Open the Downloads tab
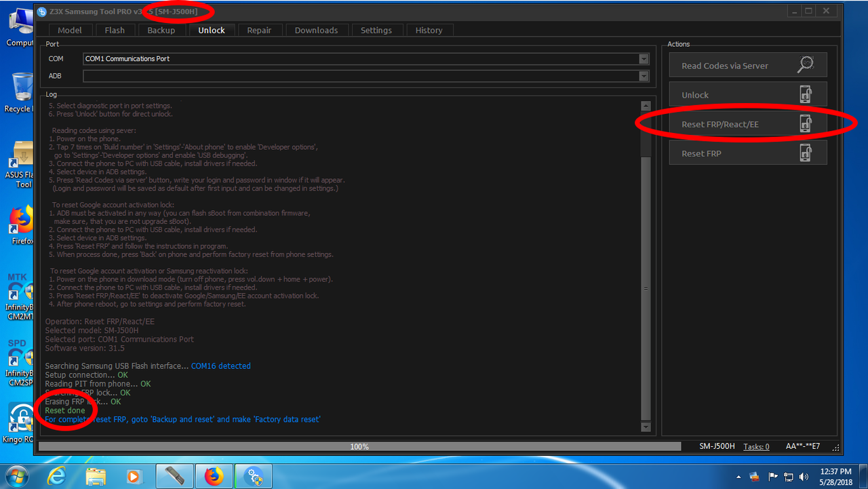The width and height of the screenshot is (868, 489). [316, 30]
